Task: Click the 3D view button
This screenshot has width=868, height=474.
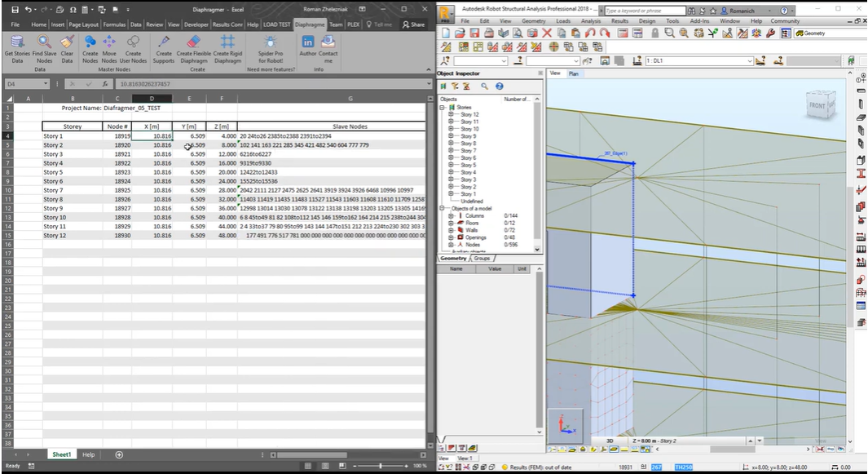Action: (610, 440)
